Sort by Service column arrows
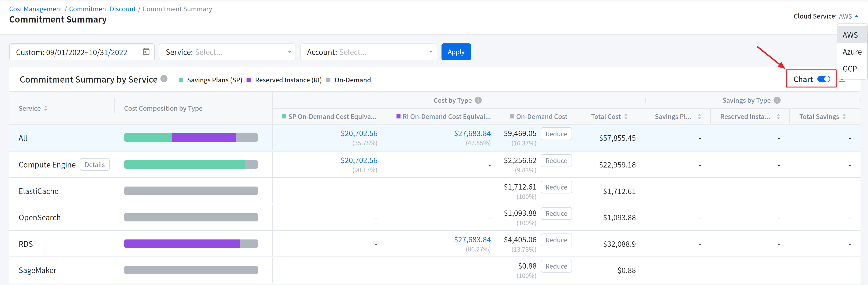The height and width of the screenshot is (285, 868). [45, 108]
